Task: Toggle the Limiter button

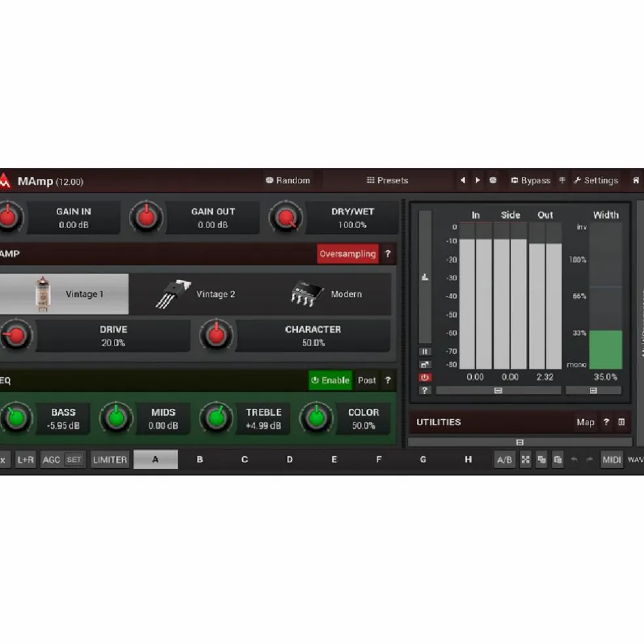Action: click(x=110, y=459)
